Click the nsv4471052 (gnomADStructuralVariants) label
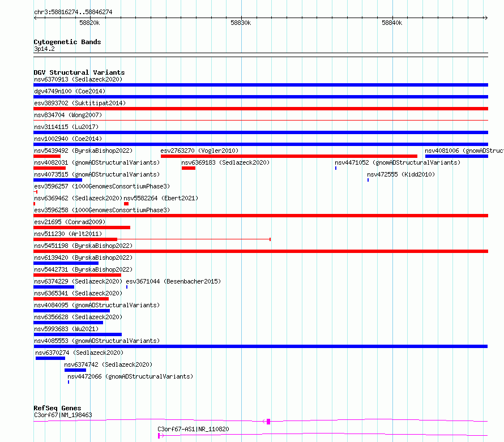This screenshot has width=504, height=442. click(x=398, y=162)
